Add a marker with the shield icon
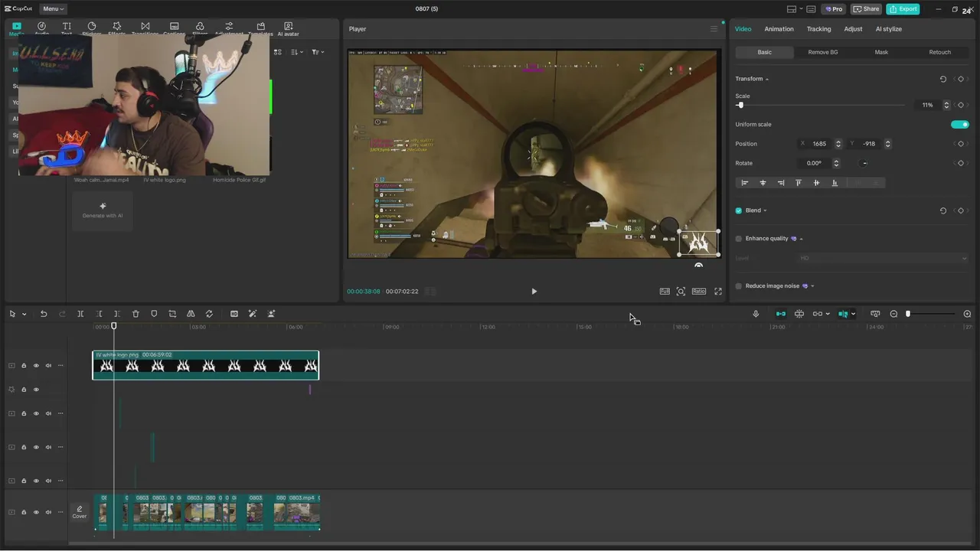The image size is (980, 551). click(x=154, y=314)
